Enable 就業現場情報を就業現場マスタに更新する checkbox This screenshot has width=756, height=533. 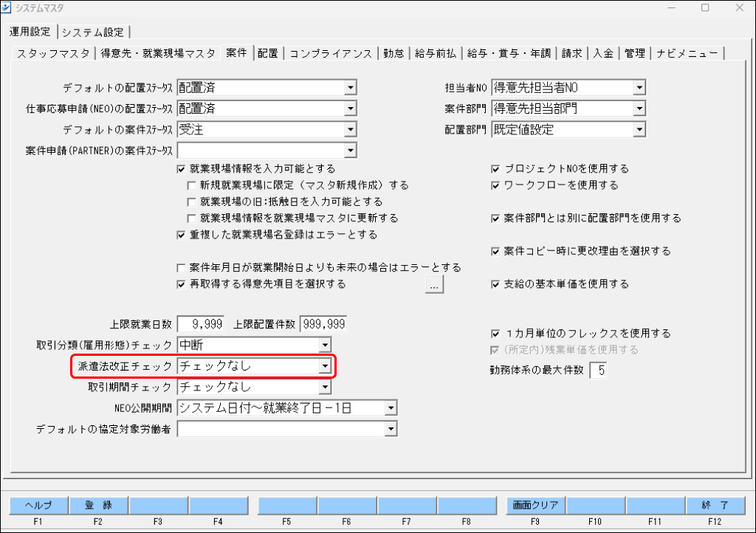(191, 219)
